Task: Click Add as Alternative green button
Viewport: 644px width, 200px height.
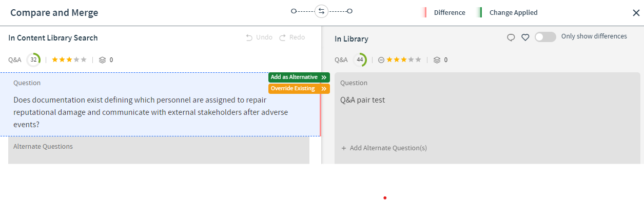Action: click(x=299, y=77)
